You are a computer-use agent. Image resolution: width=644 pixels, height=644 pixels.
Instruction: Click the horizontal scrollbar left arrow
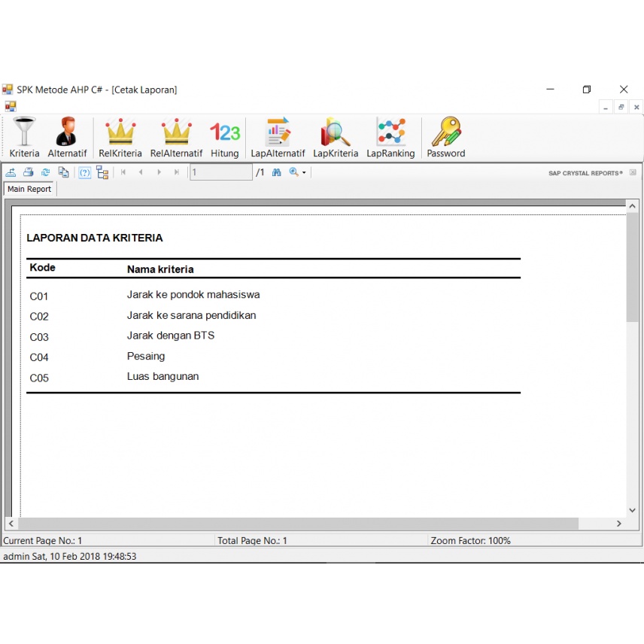[11, 524]
